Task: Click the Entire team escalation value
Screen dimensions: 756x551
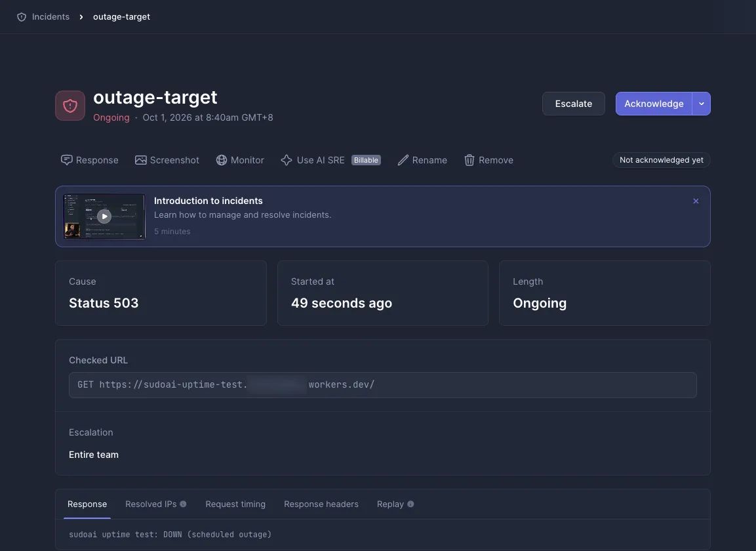Action: [94, 455]
